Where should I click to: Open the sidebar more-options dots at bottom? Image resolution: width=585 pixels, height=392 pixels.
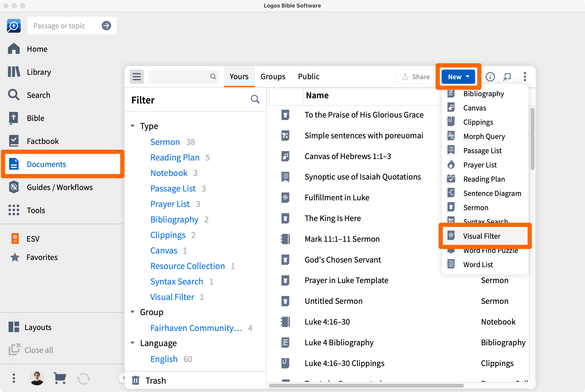coord(14,378)
